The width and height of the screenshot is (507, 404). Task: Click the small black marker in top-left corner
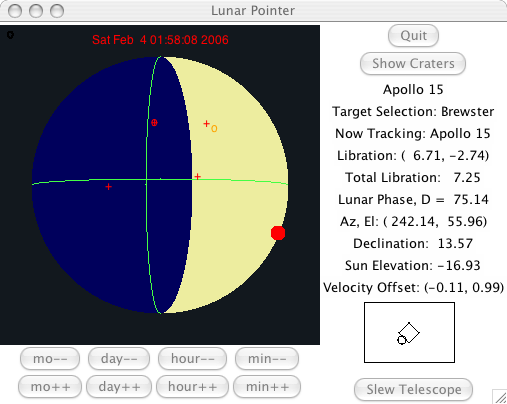coord(10,35)
